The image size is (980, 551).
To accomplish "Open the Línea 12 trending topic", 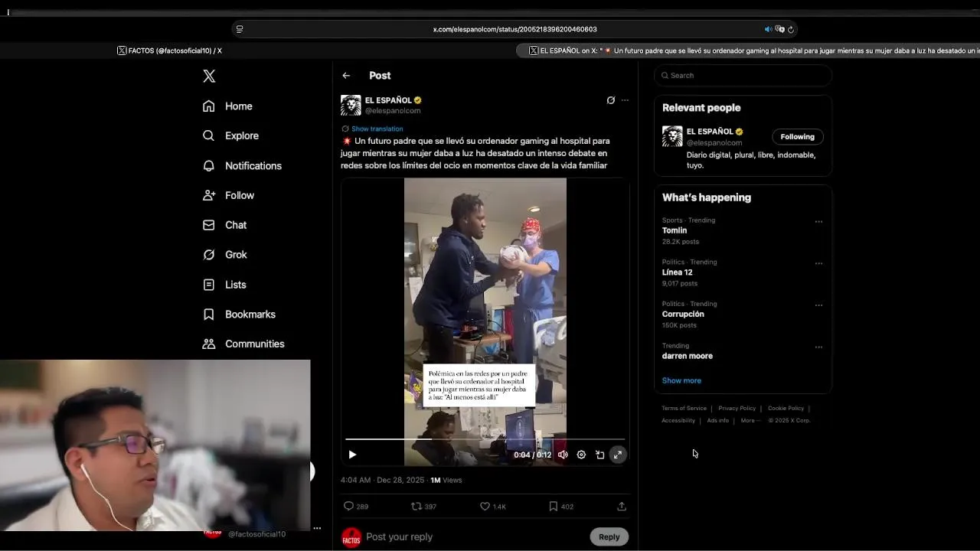I will (678, 272).
